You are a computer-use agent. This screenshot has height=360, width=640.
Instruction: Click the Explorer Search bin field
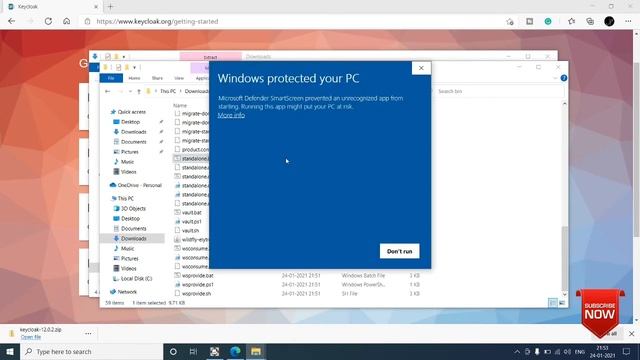point(500,91)
